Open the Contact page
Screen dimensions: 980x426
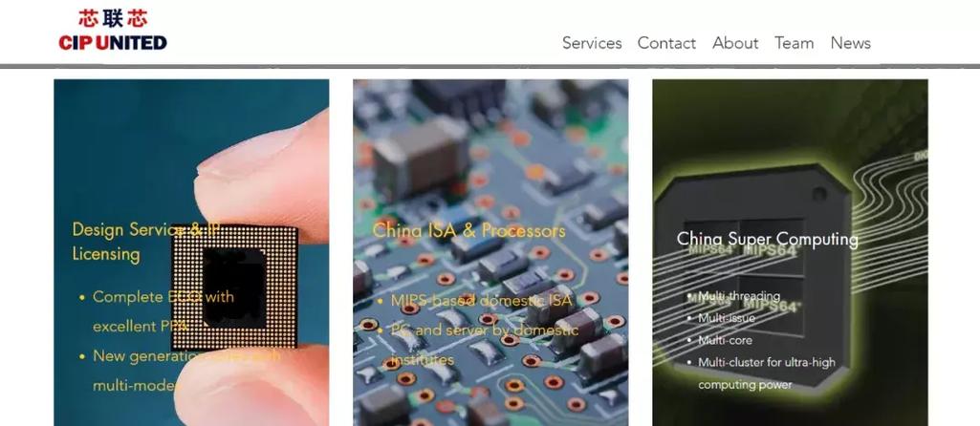666,43
